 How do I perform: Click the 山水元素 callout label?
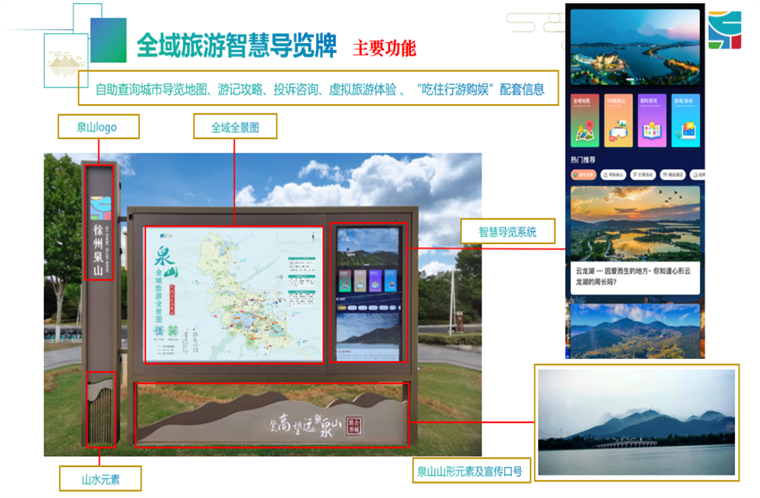[x=100, y=479]
